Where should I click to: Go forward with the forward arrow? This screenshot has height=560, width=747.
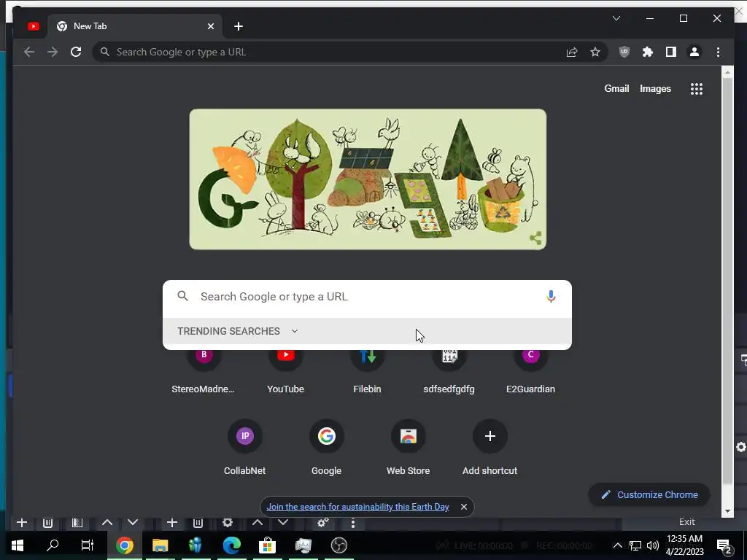click(53, 52)
